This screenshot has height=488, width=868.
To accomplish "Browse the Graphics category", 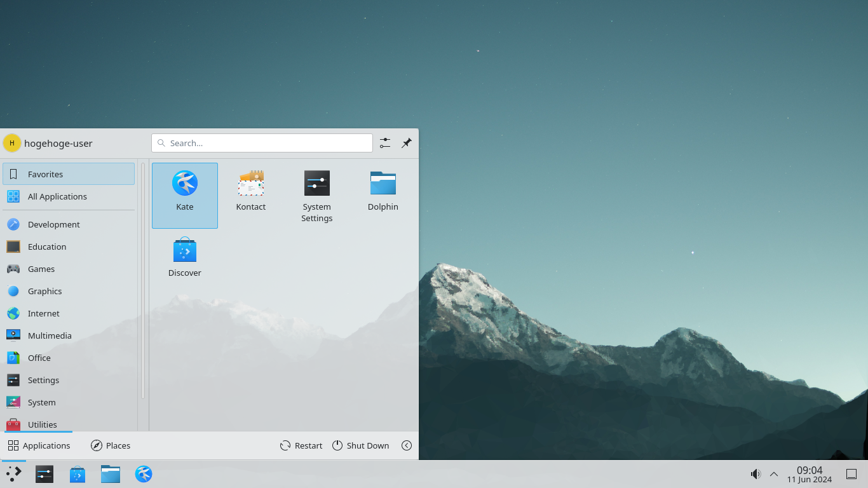I will (x=69, y=291).
